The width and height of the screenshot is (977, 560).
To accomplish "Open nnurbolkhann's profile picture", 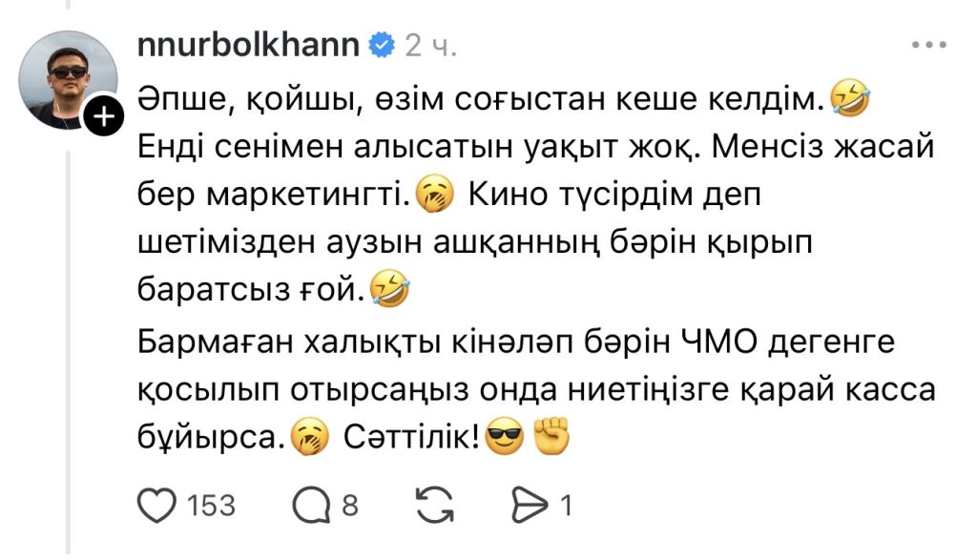I will click(68, 80).
